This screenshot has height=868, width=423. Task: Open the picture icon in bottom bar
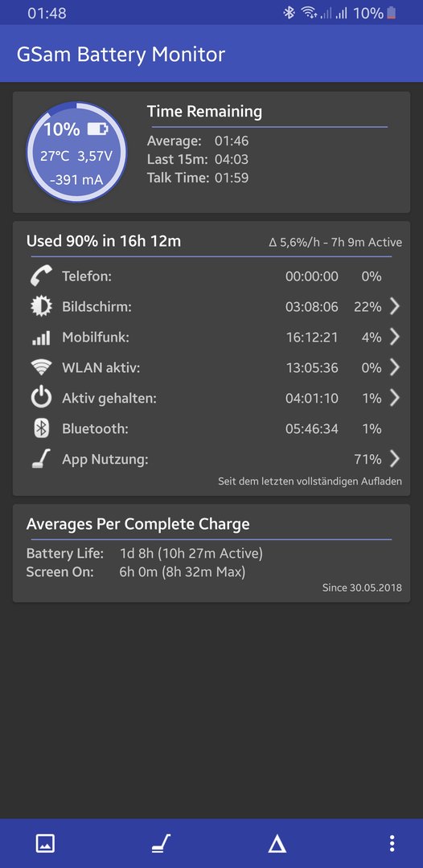coord(45,844)
